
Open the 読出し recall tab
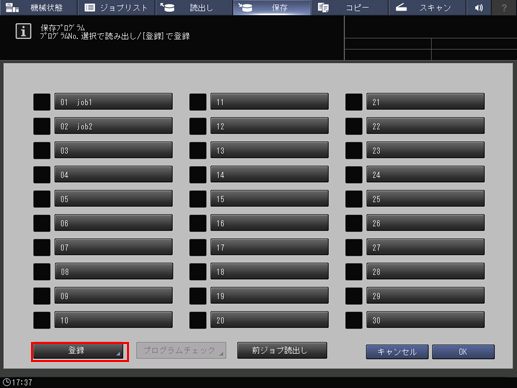(194, 7)
